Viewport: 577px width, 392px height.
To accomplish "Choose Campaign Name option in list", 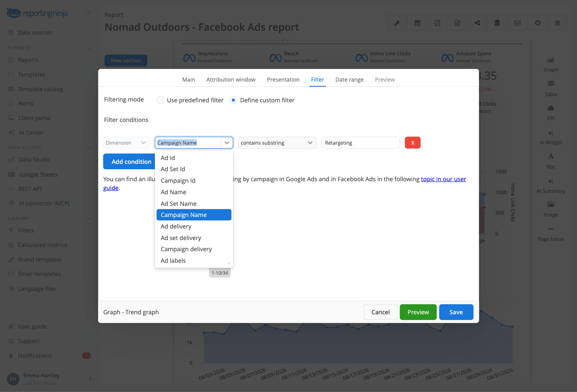I will (x=194, y=215).
